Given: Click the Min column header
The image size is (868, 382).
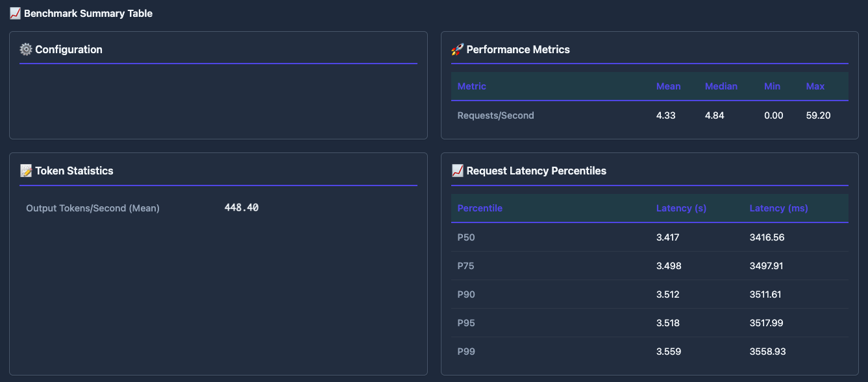Looking at the screenshot, I should pos(772,86).
